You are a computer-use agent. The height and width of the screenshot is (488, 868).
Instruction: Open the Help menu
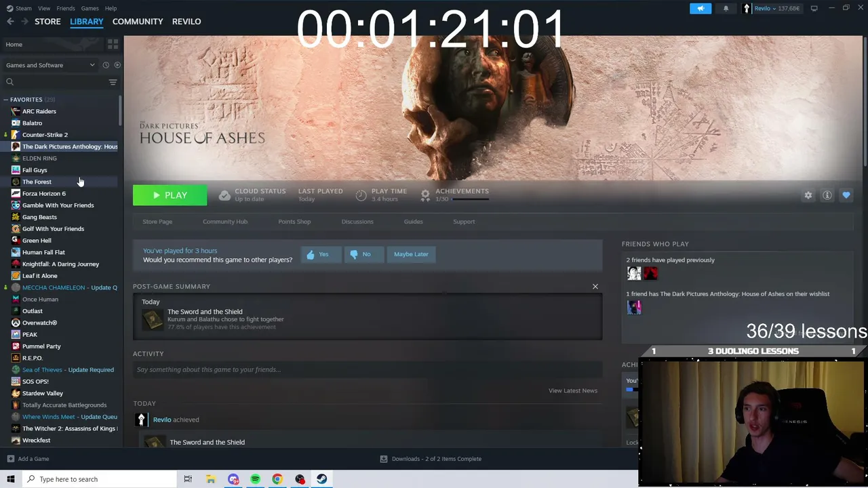coord(111,8)
